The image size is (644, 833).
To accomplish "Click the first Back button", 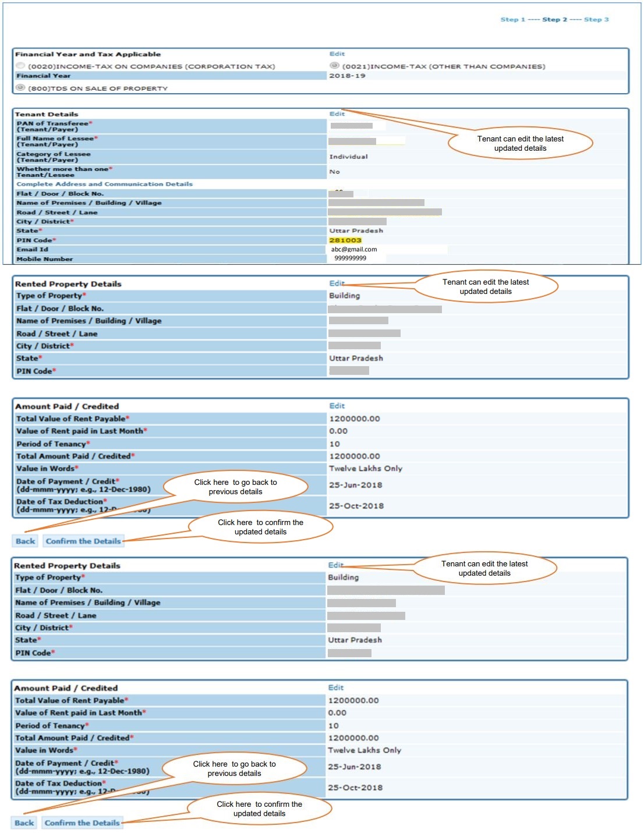I will click(24, 541).
